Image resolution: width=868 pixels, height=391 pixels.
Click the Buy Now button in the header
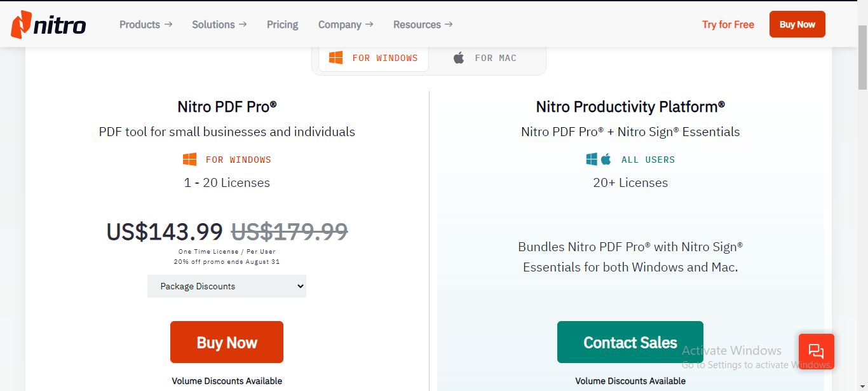pyautogui.click(x=797, y=24)
